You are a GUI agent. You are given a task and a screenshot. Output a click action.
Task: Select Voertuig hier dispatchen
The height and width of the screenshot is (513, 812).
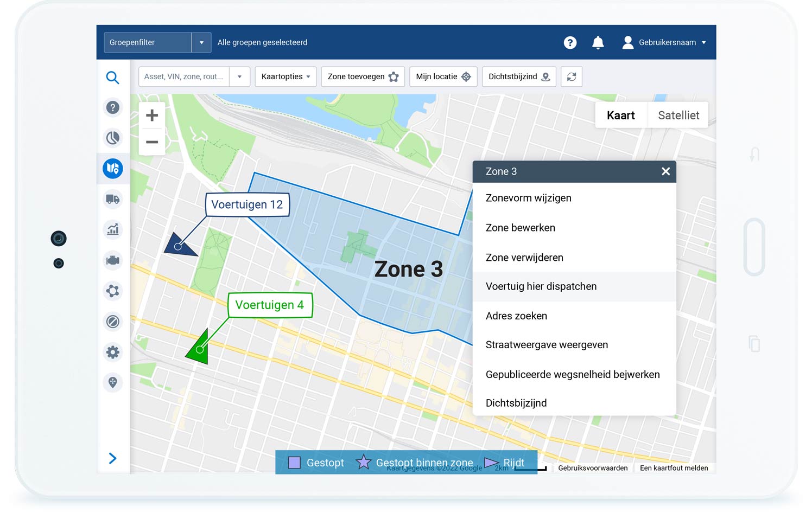(574, 286)
